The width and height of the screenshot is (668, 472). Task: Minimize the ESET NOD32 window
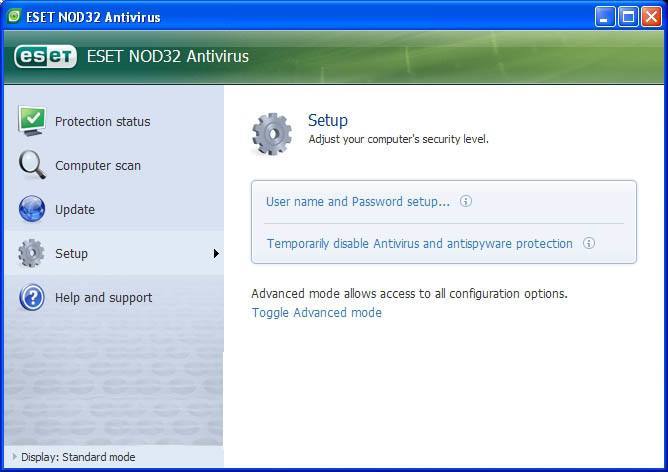pos(605,17)
